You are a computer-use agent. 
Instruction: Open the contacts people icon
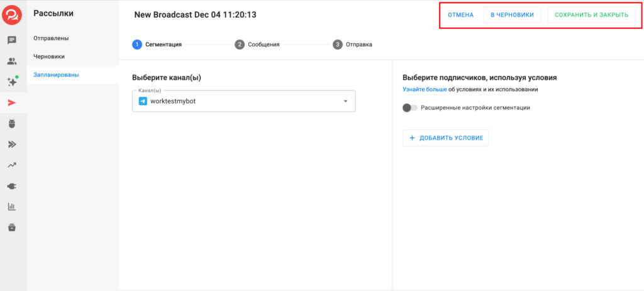[12, 62]
